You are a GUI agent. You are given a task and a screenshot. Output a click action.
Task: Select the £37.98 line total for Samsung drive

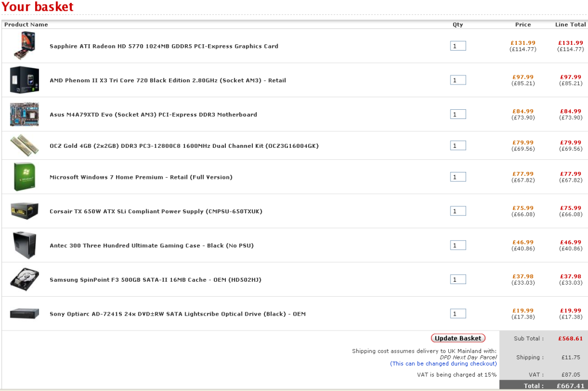pos(570,276)
